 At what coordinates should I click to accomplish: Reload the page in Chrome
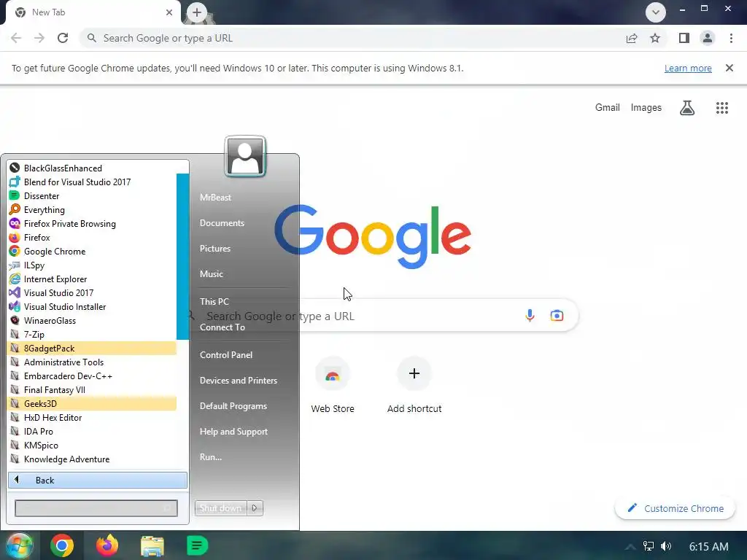(x=63, y=38)
